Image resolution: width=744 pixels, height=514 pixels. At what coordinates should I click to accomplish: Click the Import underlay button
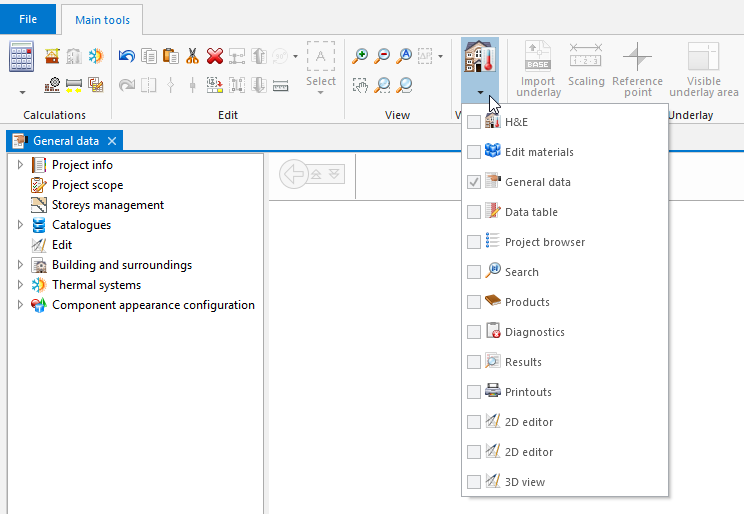536,70
